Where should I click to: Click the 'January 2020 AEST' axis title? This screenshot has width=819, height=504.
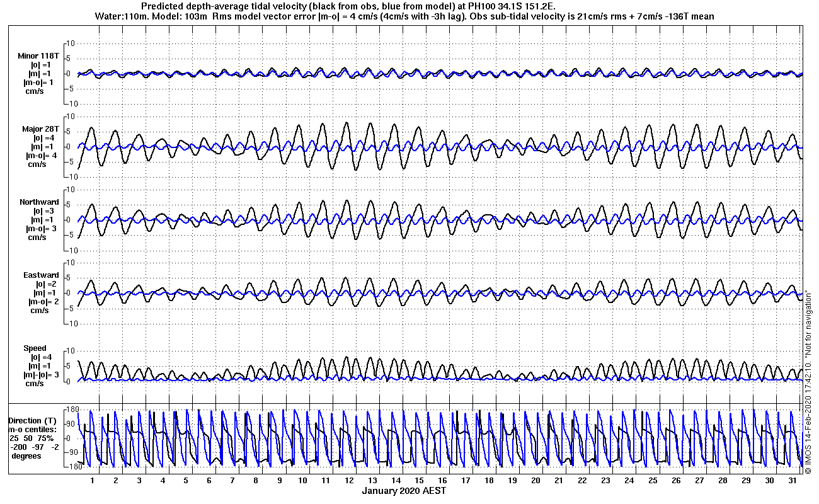tap(404, 490)
